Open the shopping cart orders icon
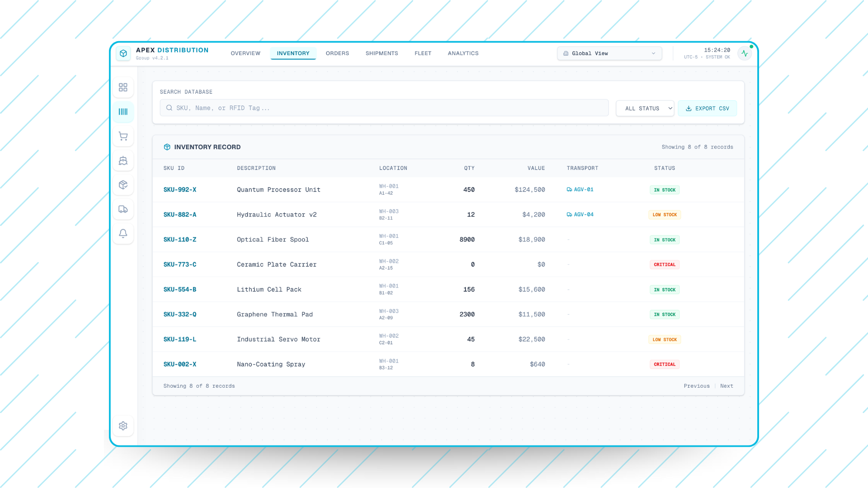This screenshot has height=488, width=868. coord(123,136)
